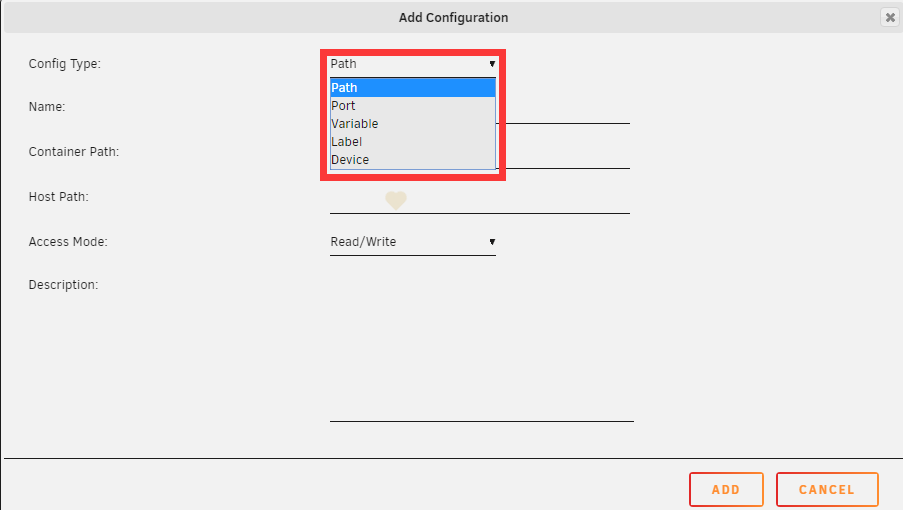Pick Label in the Config Type options
Image resolution: width=903 pixels, height=510 pixels.
pos(412,142)
